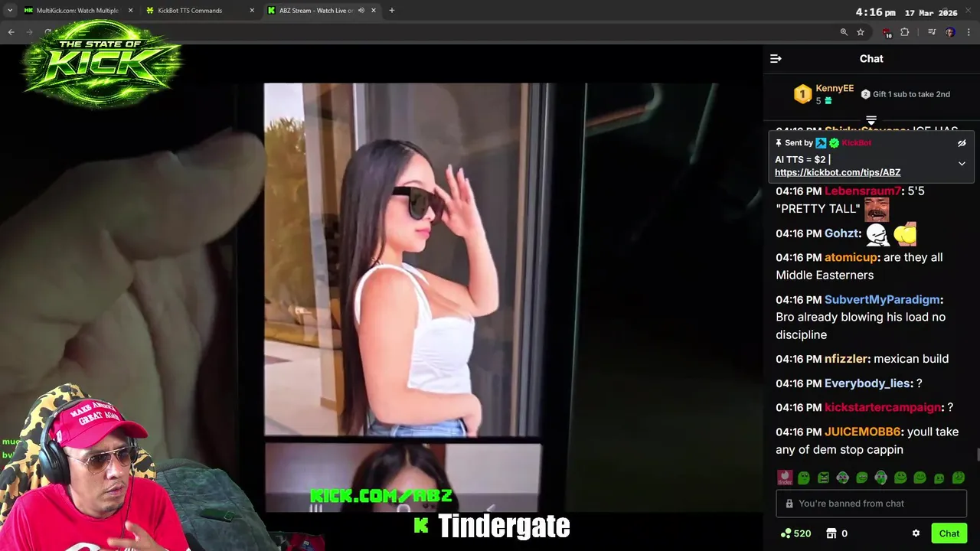Pick the last green emote in bar
This screenshot has height=551, width=980.
pos(958,478)
